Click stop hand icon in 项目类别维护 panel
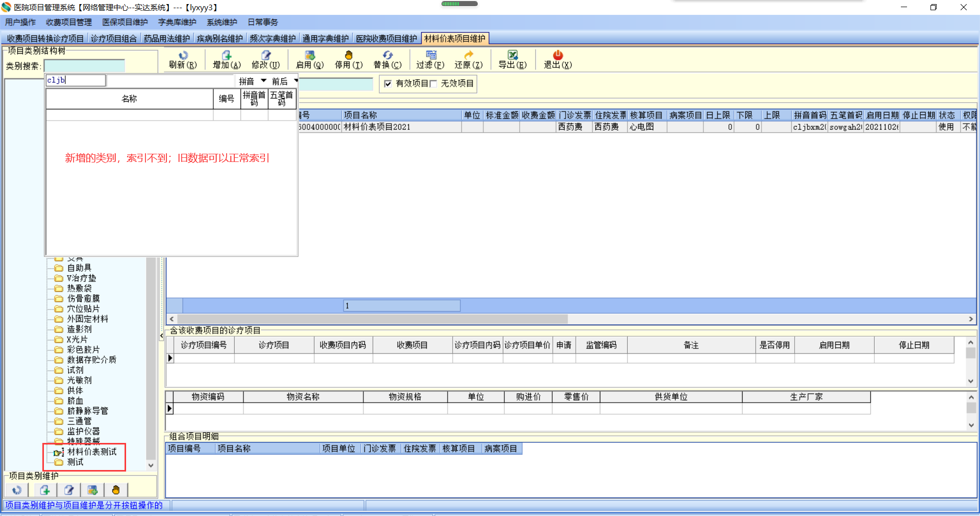980x516 pixels. tap(116, 490)
